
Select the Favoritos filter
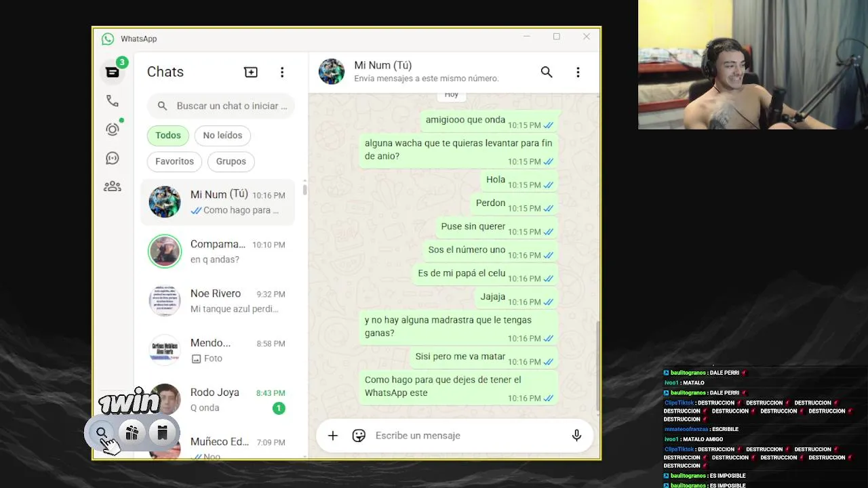pyautogui.click(x=174, y=161)
